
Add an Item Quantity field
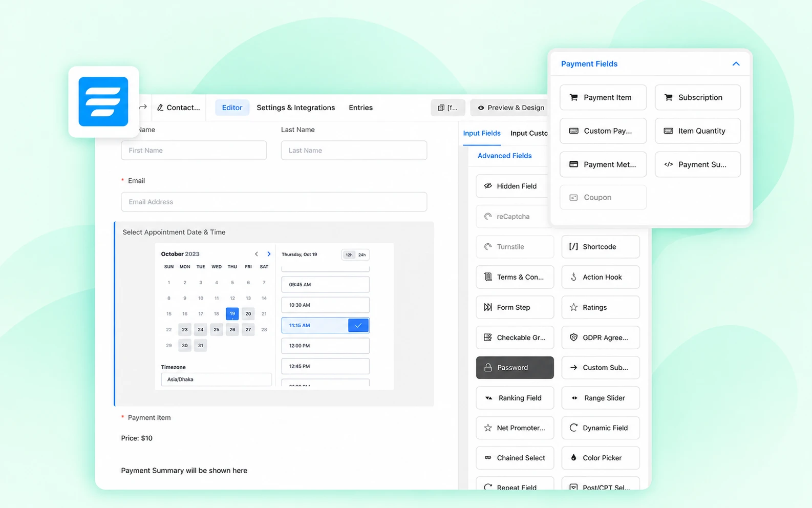(x=698, y=131)
